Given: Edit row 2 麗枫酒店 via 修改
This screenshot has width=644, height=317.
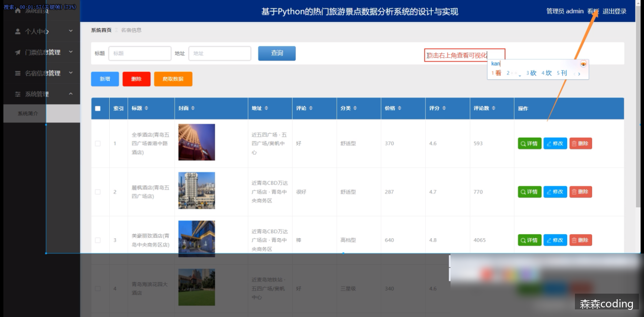Looking at the screenshot, I should coord(555,192).
